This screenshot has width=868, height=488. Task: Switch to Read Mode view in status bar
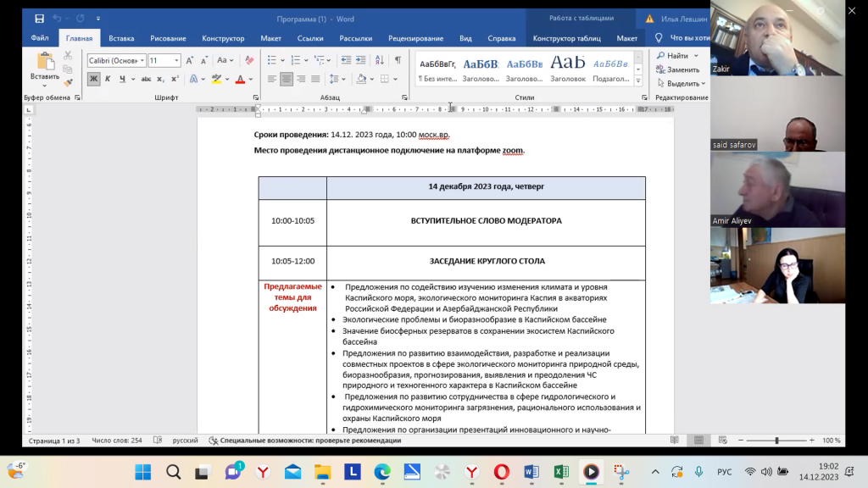point(674,441)
